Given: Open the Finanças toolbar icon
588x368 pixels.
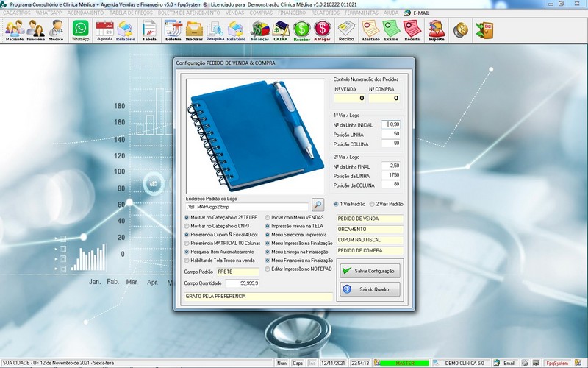Looking at the screenshot, I should 260,30.
